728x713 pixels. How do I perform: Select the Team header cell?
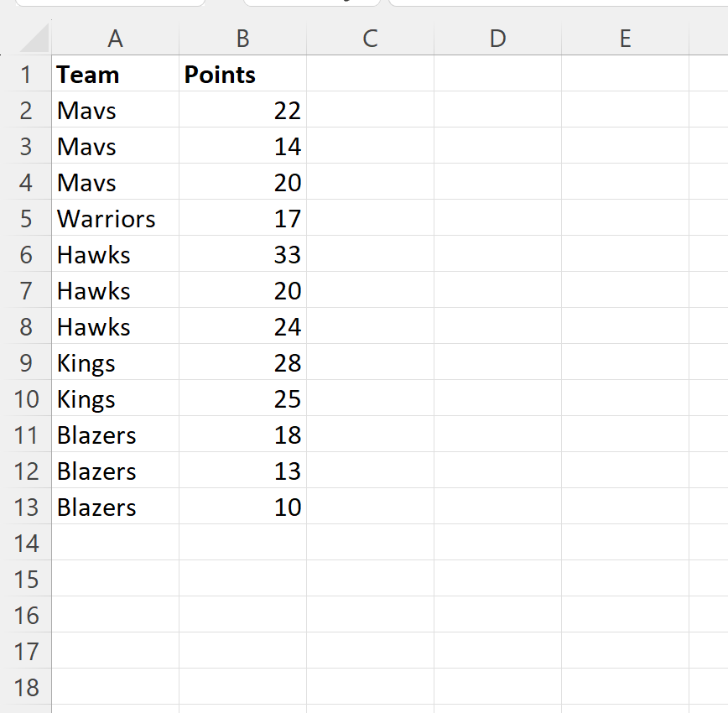[115, 74]
